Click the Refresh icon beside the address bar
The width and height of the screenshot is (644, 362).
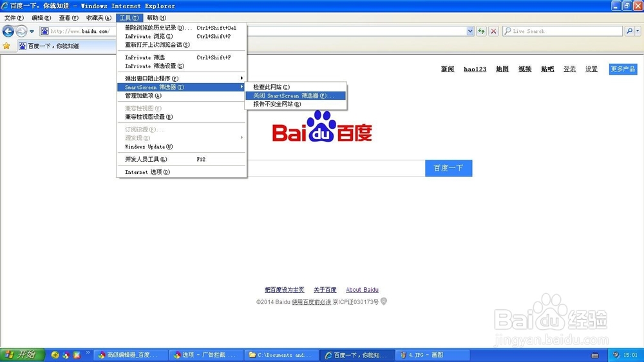[x=481, y=31]
